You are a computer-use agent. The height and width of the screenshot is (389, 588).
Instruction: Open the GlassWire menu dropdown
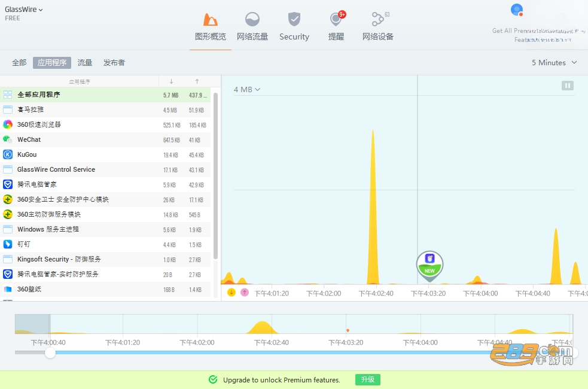[x=23, y=10]
